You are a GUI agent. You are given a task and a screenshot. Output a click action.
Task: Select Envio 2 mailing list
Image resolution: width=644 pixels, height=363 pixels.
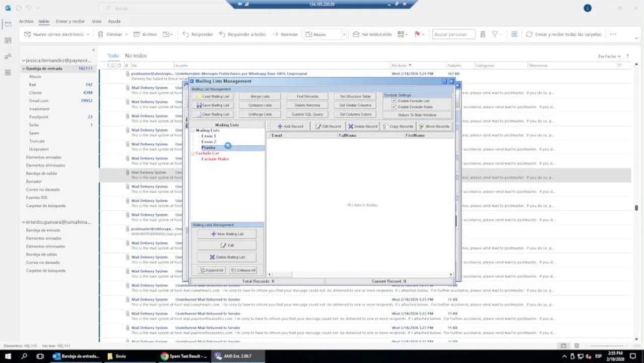click(x=209, y=142)
